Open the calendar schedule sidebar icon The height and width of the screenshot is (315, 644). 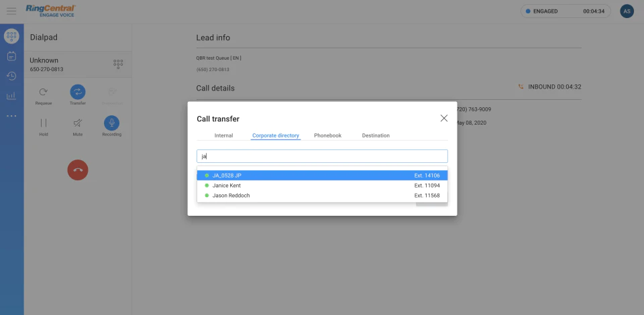coord(11,56)
